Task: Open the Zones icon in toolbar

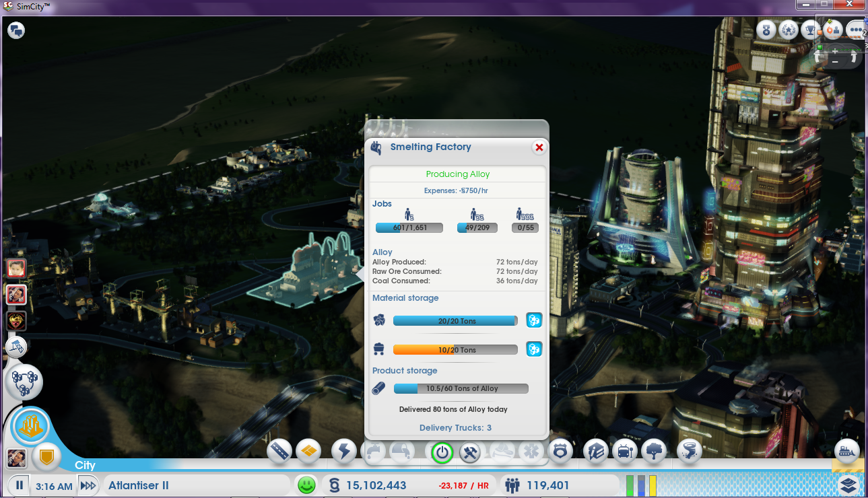Action: point(308,452)
